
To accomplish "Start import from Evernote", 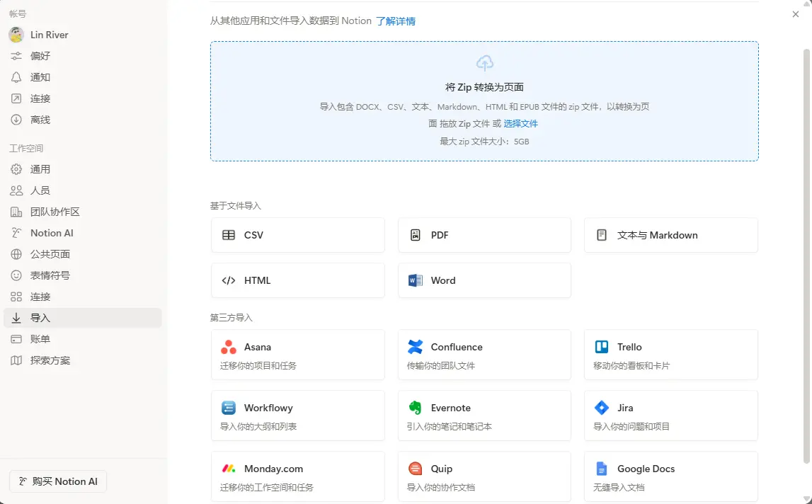I will coord(485,416).
